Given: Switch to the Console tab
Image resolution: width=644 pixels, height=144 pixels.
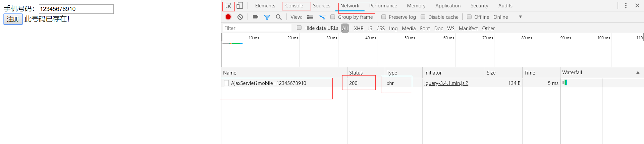Looking at the screenshot, I should pyautogui.click(x=294, y=6).
